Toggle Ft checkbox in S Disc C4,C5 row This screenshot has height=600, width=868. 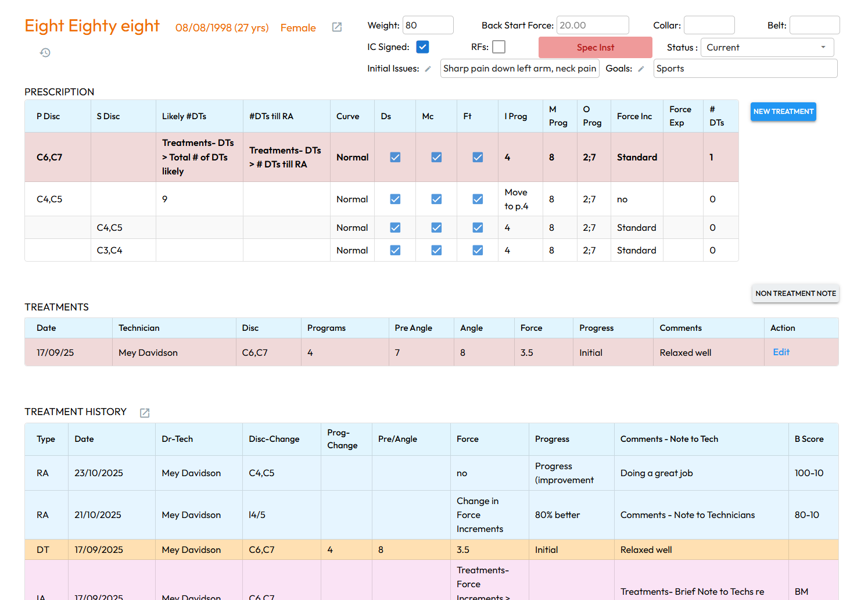point(478,227)
